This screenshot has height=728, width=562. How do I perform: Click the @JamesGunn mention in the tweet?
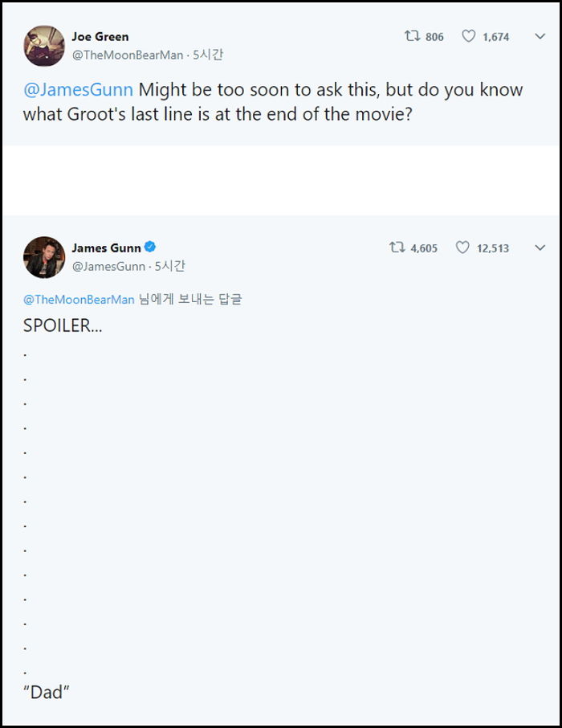pos(78,89)
